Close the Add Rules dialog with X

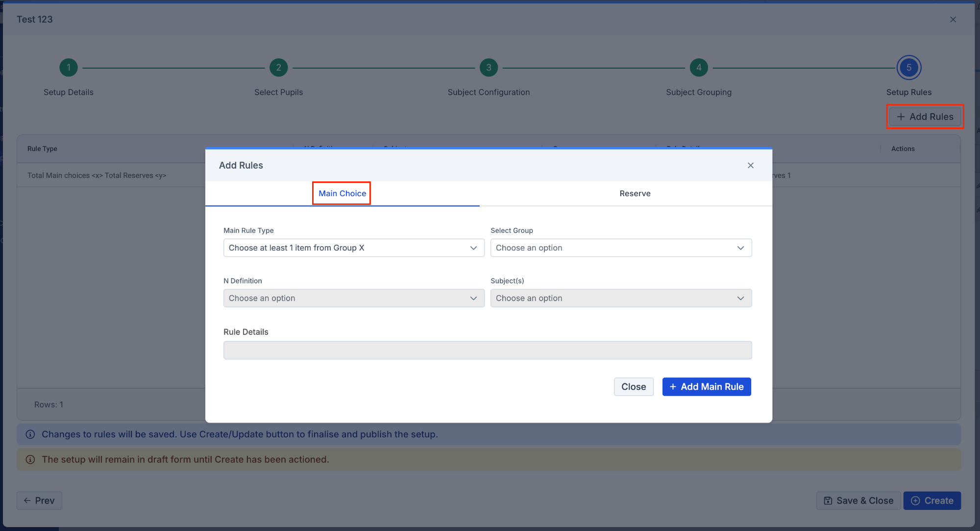tap(750, 165)
